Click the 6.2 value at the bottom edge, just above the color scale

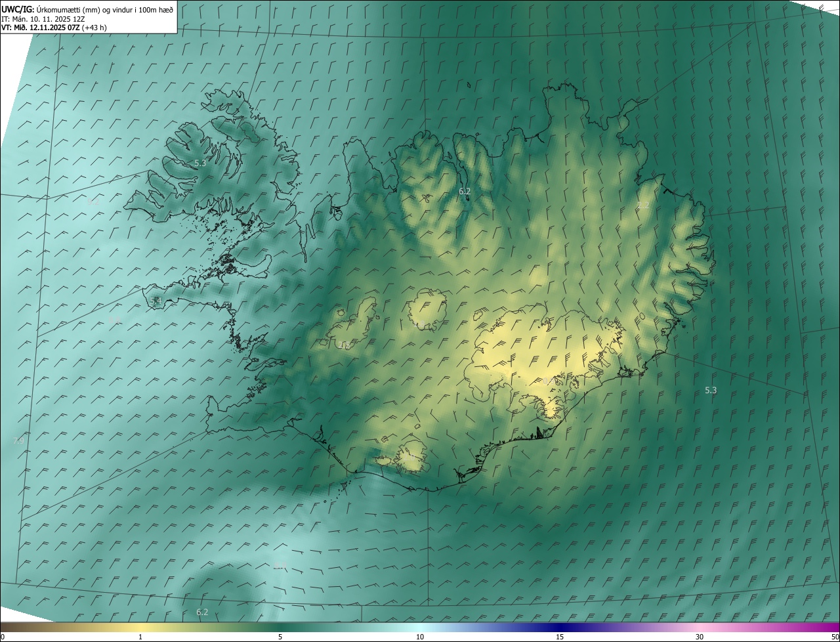pos(202,612)
